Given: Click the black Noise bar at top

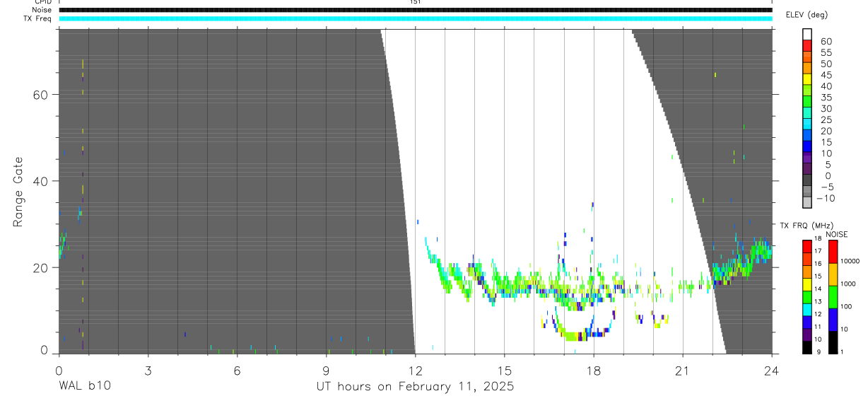Looking at the screenshot, I should tap(415, 10).
